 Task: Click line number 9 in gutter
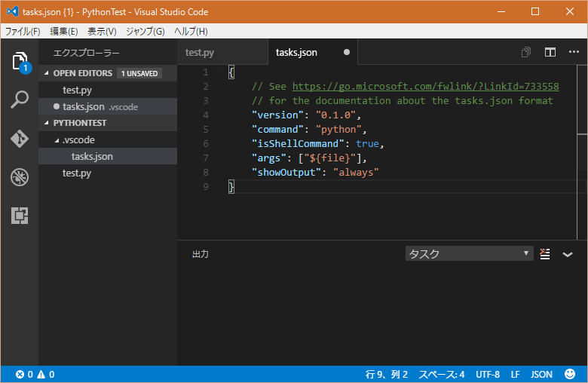point(206,186)
